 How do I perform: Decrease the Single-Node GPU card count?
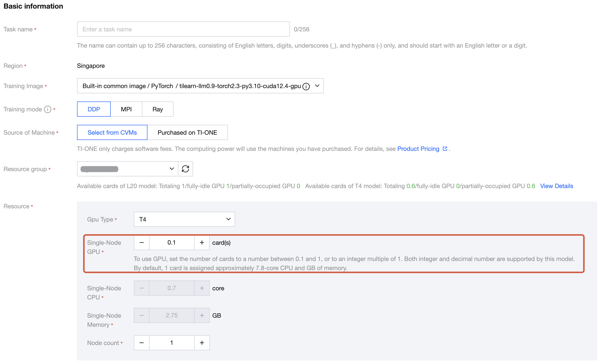pyautogui.click(x=142, y=242)
